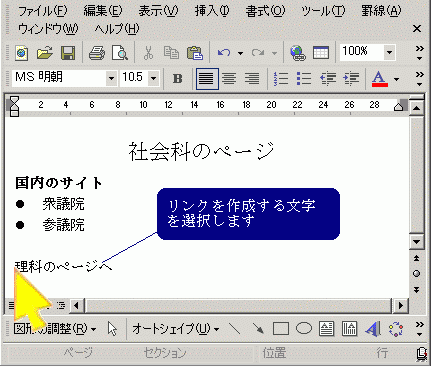Open the 表示(V) menu
Screen dimensions: 431x367
pos(158,11)
